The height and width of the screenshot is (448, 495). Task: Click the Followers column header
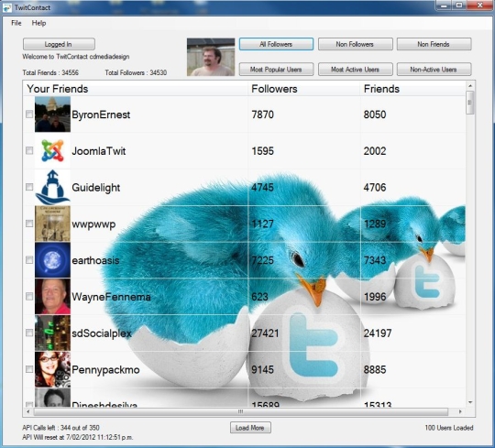(x=304, y=89)
